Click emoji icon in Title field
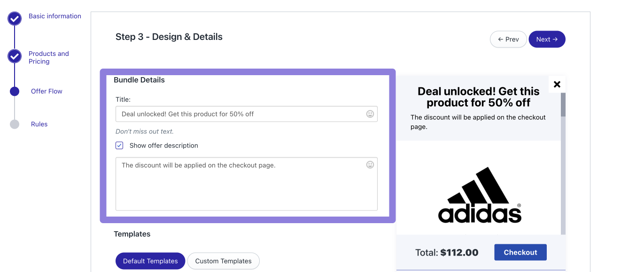The height and width of the screenshot is (272, 644). pyautogui.click(x=370, y=114)
